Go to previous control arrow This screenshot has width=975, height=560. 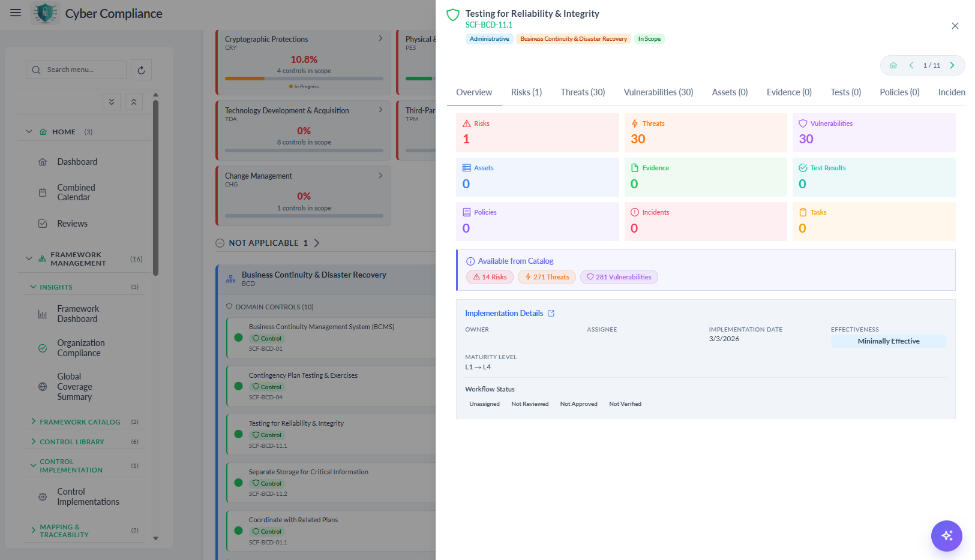[911, 65]
